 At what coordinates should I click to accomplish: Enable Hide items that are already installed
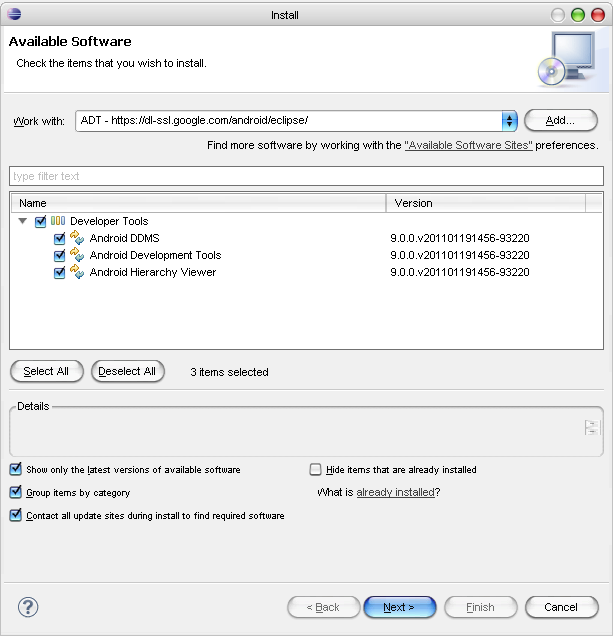click(x=316, y=469)
